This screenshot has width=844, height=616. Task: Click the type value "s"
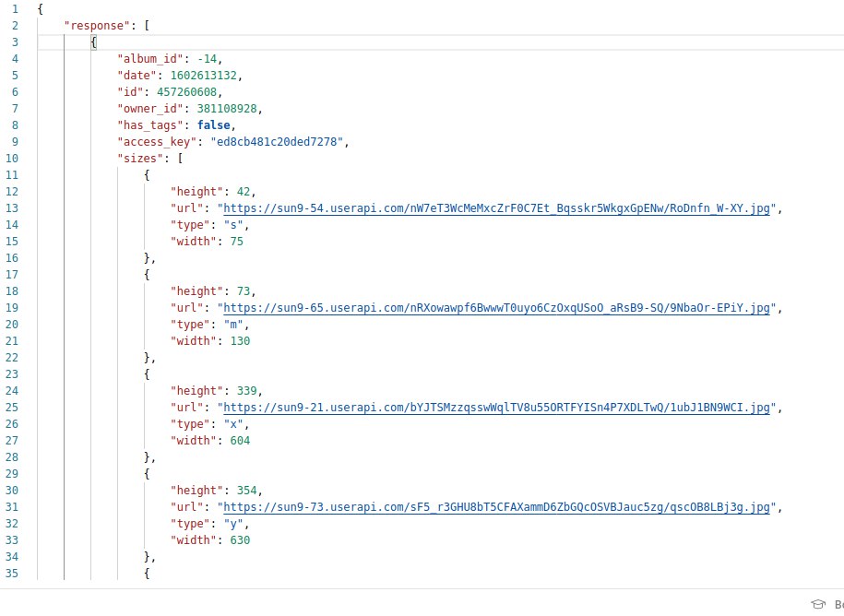click(x=233, y=225)
